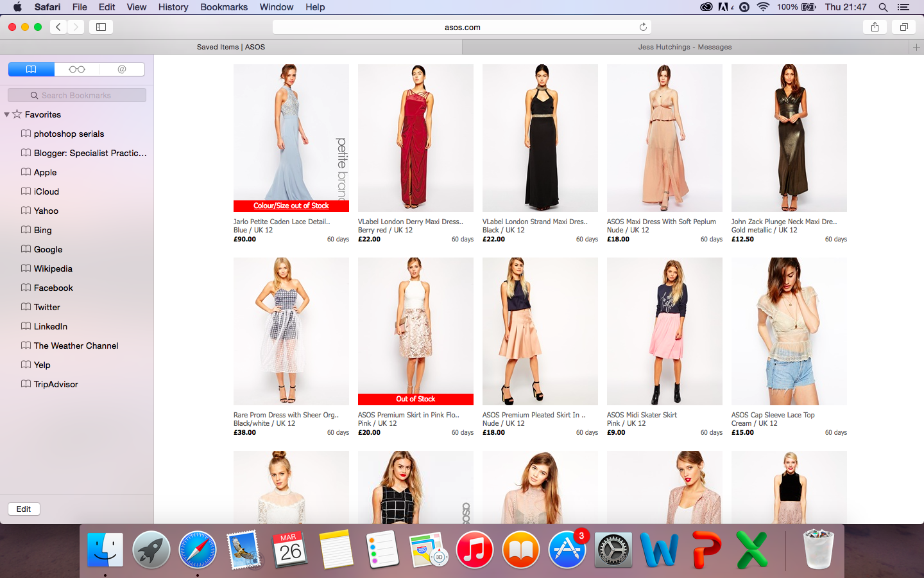Viewport: 924px width, 578px height.
Task: Open the App Store with 3 updates badge
Action: [x=567, y=550]
